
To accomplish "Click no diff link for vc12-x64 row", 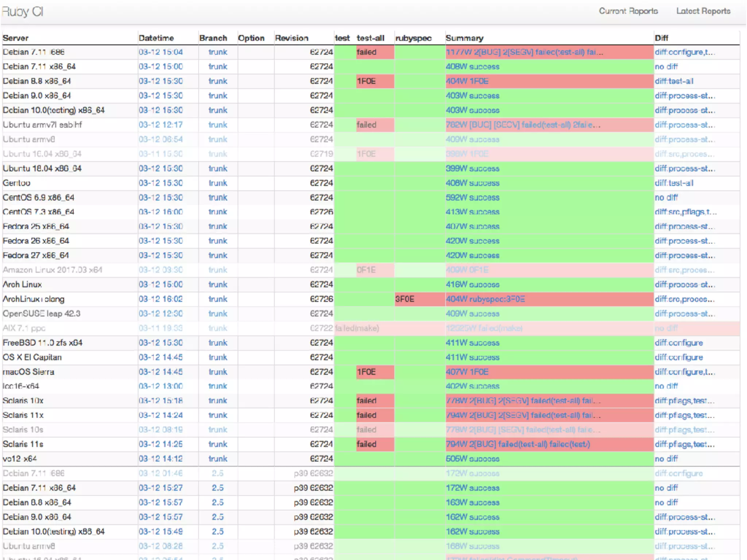I will (666, 459).
